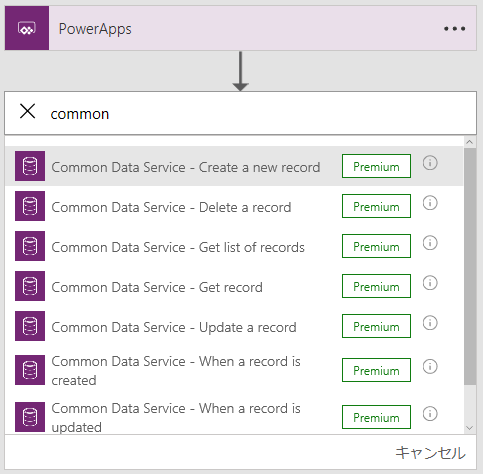Screen dimensions: 483x474
Task: Click the PowerApps trigger icon
Action: [27, 28]
